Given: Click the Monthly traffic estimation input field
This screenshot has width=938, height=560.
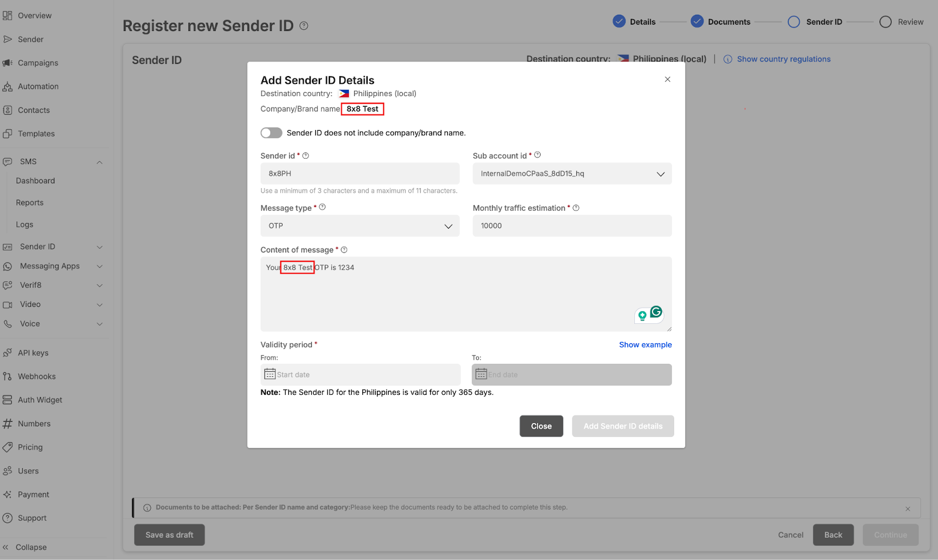Looking at the screenshot, I should coord(572,226).
